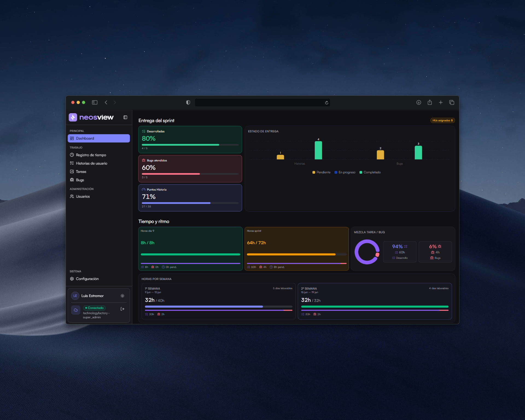Toggle the Pendiente legend entry
Image resolution: width=525 pixels, height=420 pixels.
point(321,172)
